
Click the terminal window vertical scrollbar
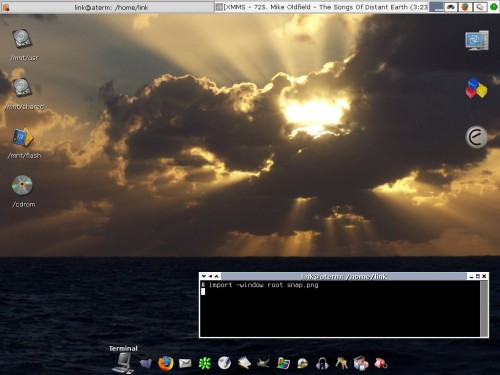(484, 308)
